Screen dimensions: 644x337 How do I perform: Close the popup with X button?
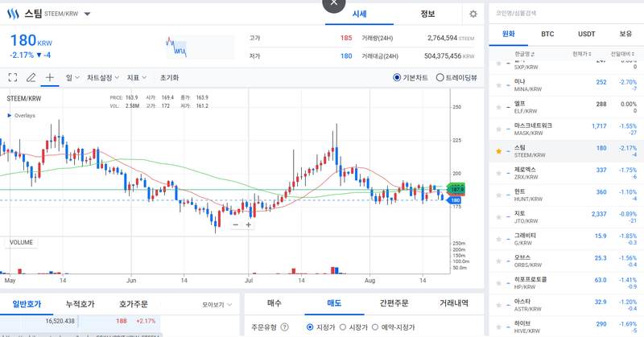(x=334, y=3)
